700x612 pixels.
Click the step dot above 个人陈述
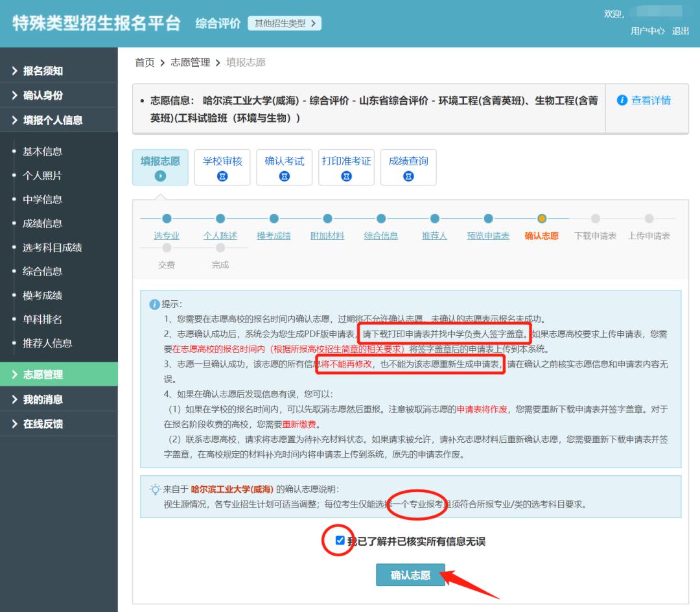pyautogui.click(x=220, y=218)
